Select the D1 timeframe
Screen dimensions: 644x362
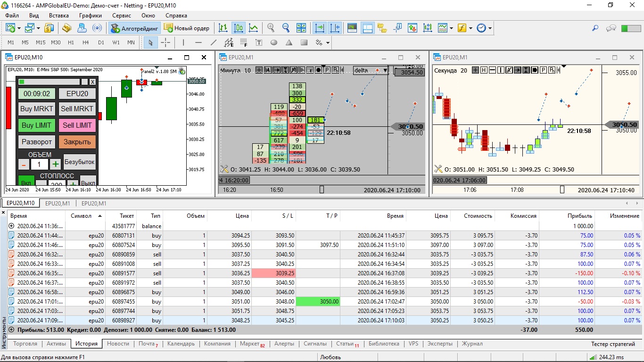click(101, 42)
